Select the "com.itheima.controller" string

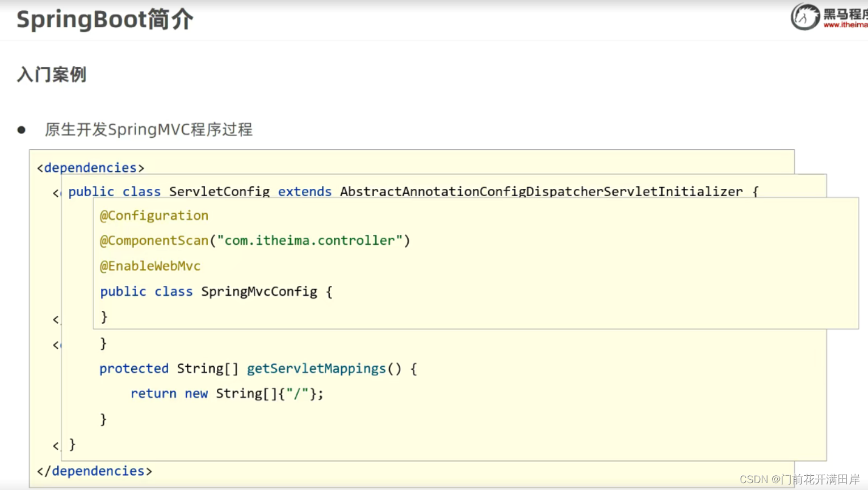[310, 240]
